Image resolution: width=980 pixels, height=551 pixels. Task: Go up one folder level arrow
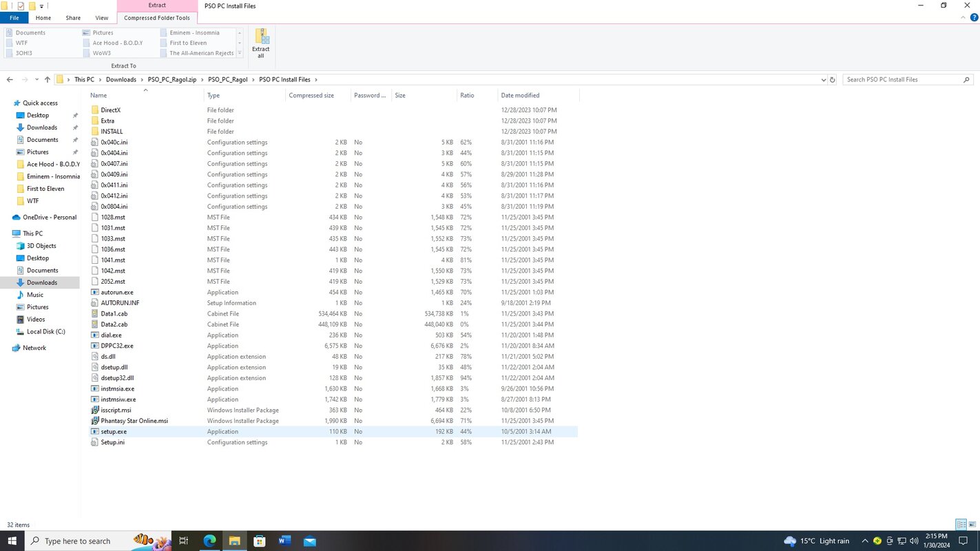(x=47, y=80)
